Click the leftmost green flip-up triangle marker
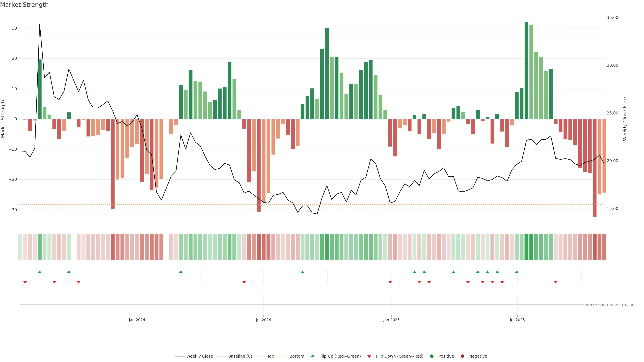The height and width of the screenshot is (362, 644). [x=40, y=272]
